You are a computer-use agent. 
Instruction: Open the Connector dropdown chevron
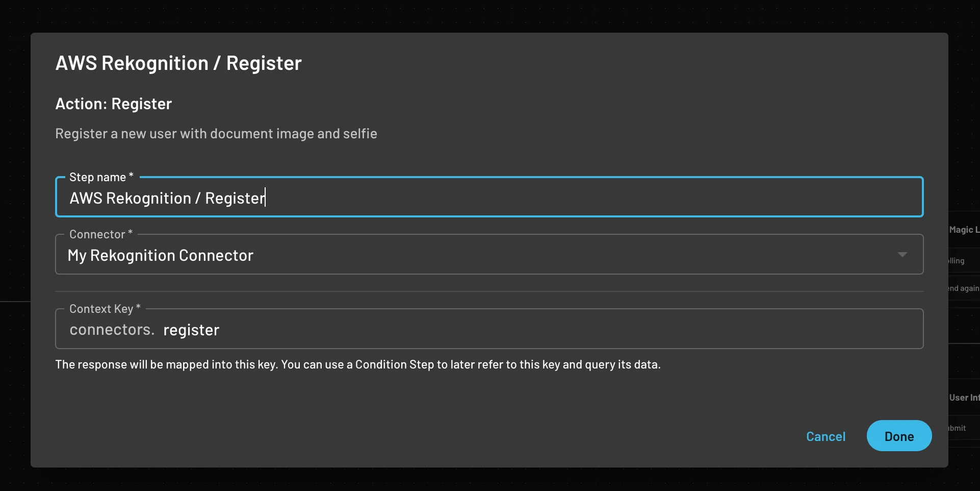click(903, 254)
